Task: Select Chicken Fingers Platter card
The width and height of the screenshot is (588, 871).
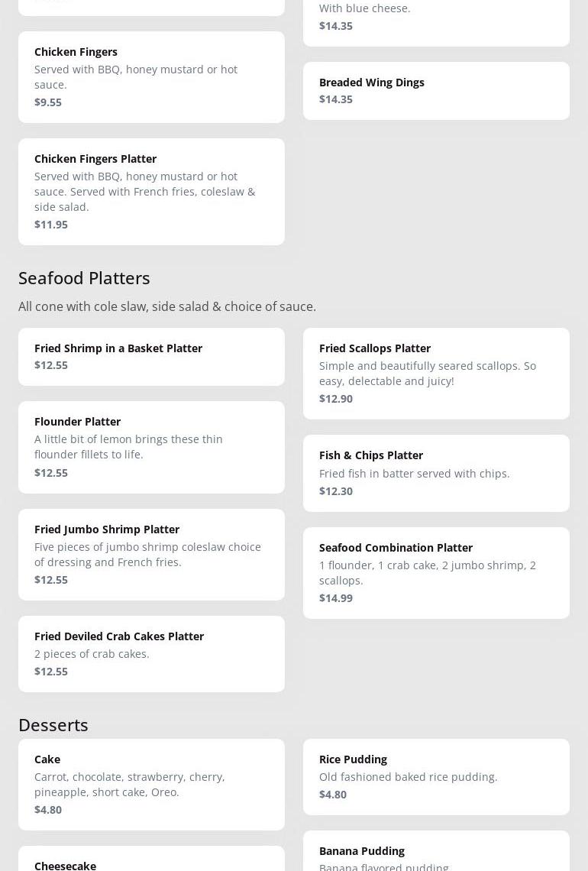Action: click(x=151, y=191)
